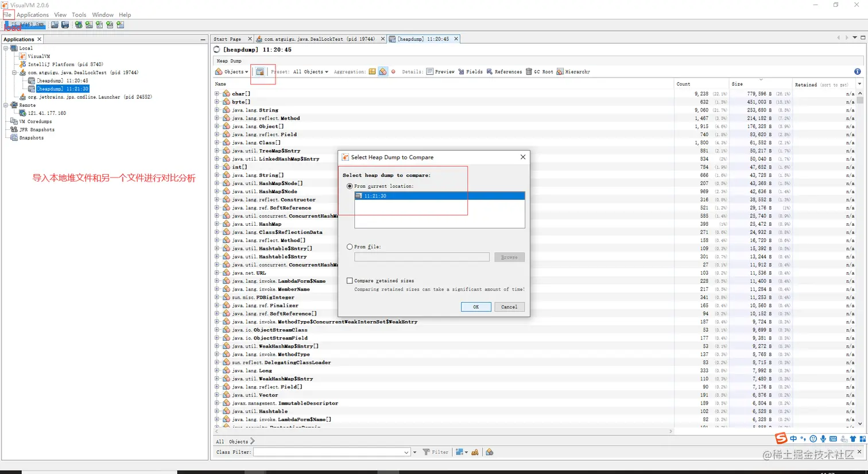The width and height of the screenshot is (868, 474).
Task: Click the first icon in the main toolbar
Action: (x=55, y=25)
